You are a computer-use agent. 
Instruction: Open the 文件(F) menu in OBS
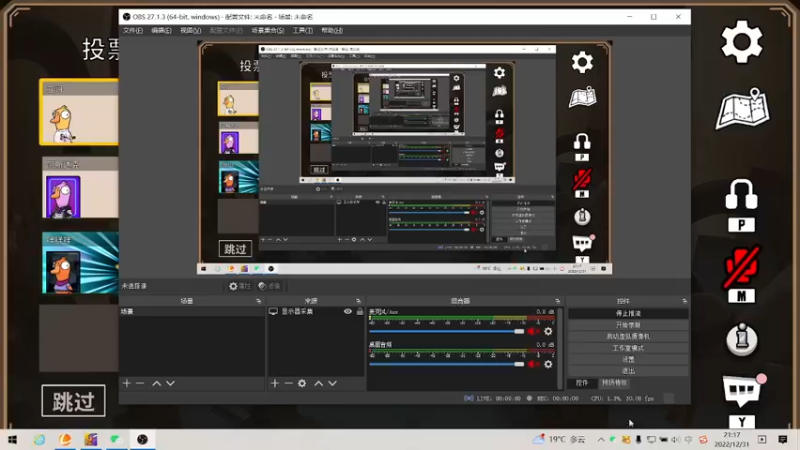click(133, 31)
